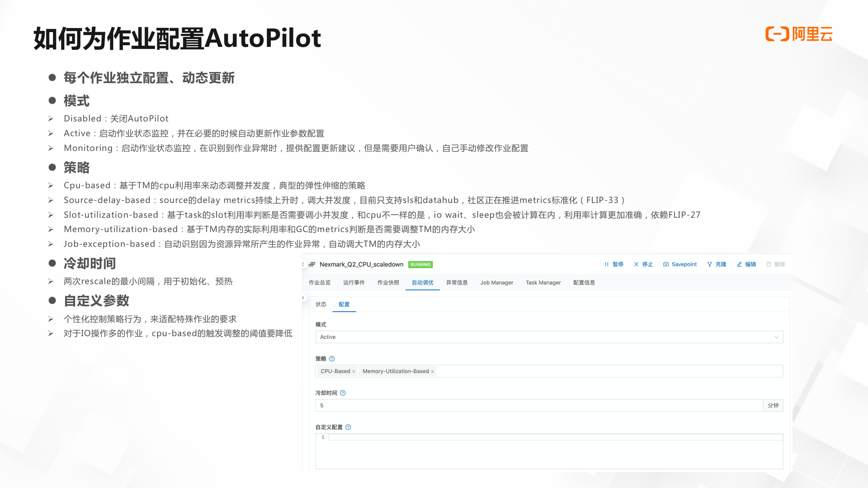This screenshot has width=868, height=488.
Task: Open the 模式 Active dropdown
Action: 549,337
